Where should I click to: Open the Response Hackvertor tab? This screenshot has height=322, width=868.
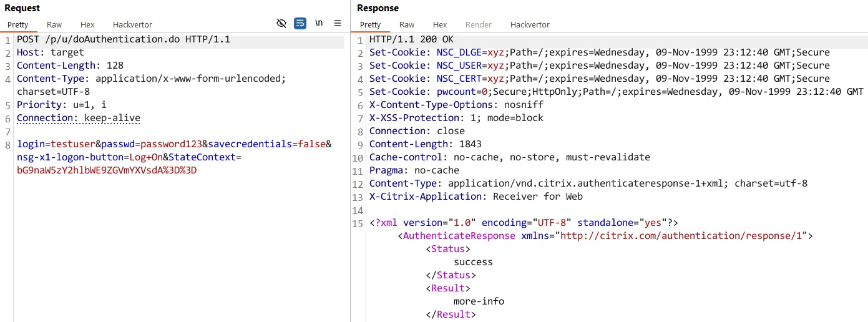530,25
